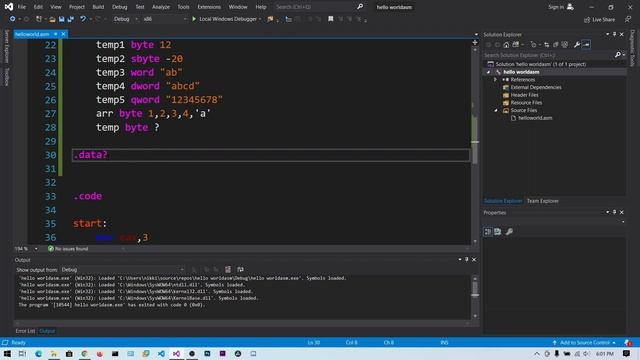The width and height of the screenshot is (640, 360).
Task: Click Add to Source Control button
Action: (584, 342)
